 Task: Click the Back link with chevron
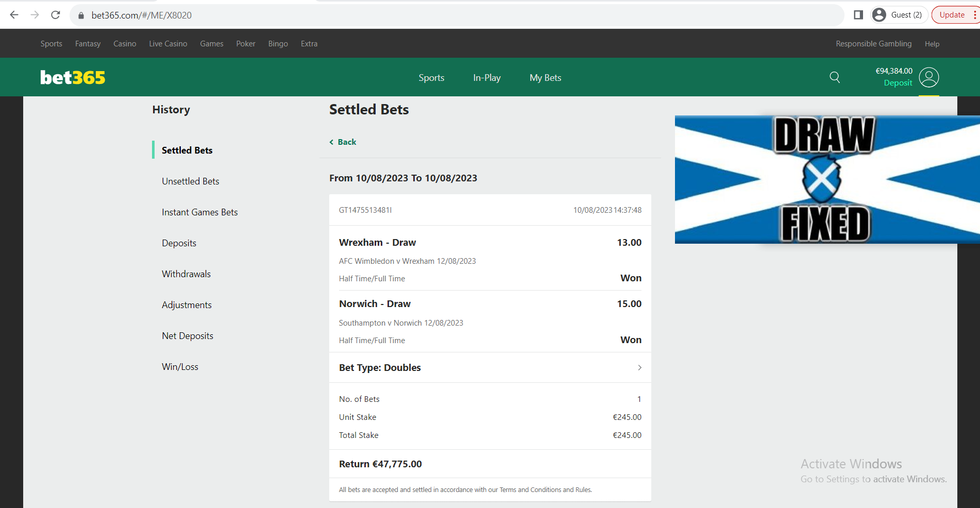(x=343, y=142)
